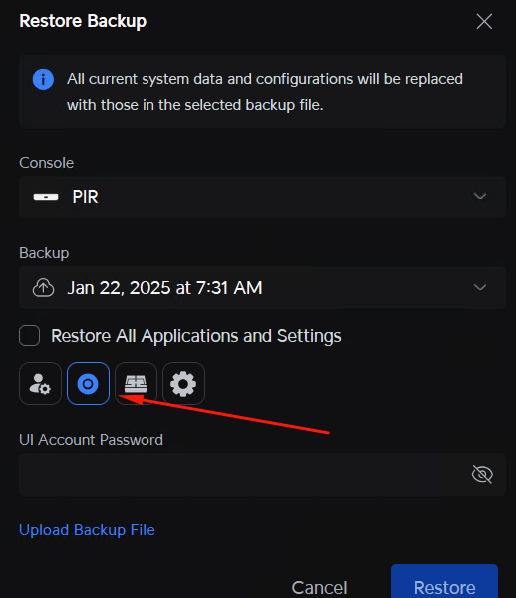Open the Console dropdown showing PIR
The image size is (516, 598).
pos(262,197)
